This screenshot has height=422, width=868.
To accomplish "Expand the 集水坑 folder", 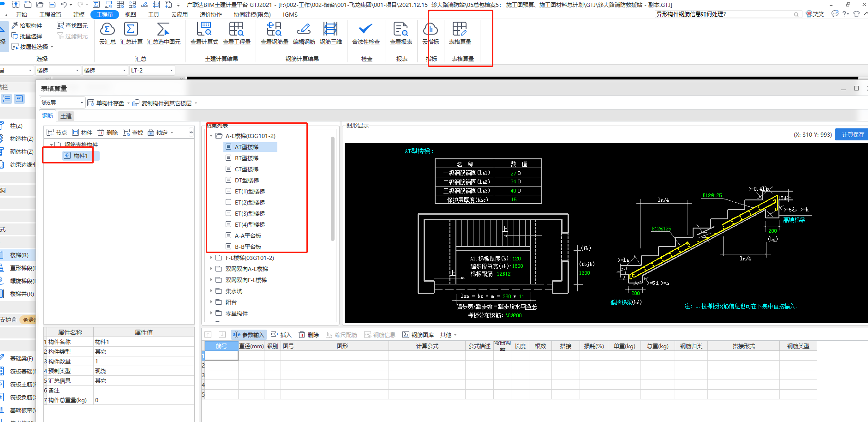I will [211, 291].
